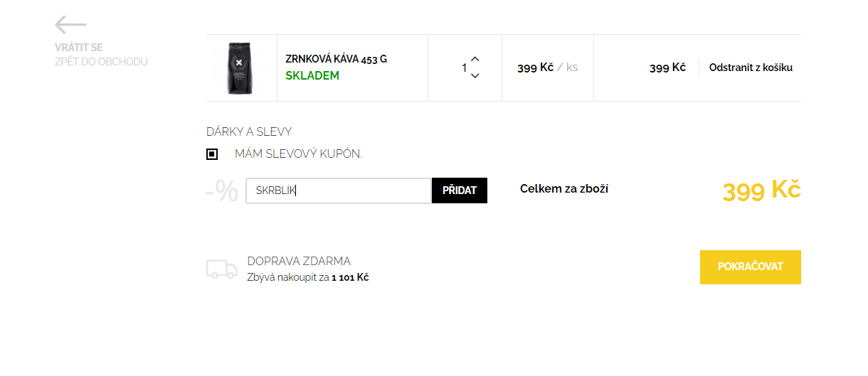Click the large yellow 399 Kč total

point(762,190)
